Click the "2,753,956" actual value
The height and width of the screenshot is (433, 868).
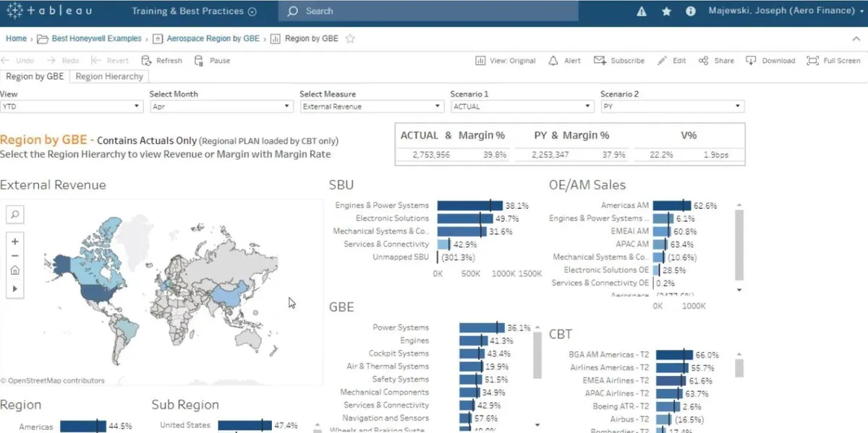point(431,155)
